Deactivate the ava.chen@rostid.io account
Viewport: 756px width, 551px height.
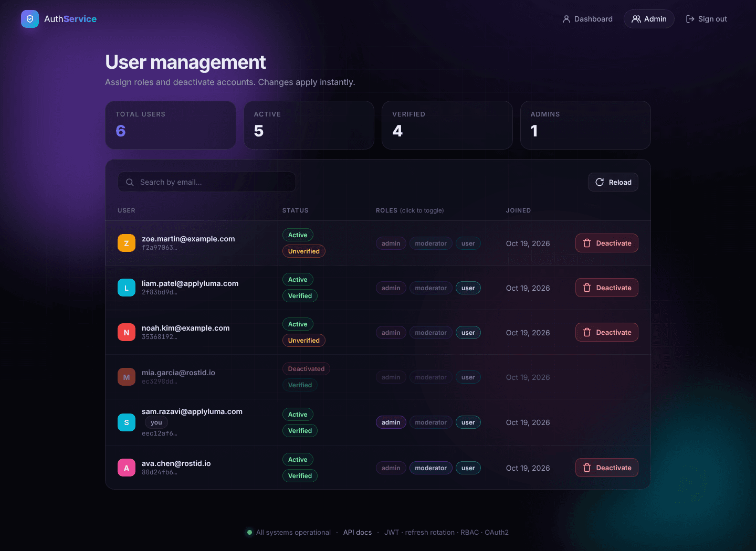click(607, 468)
